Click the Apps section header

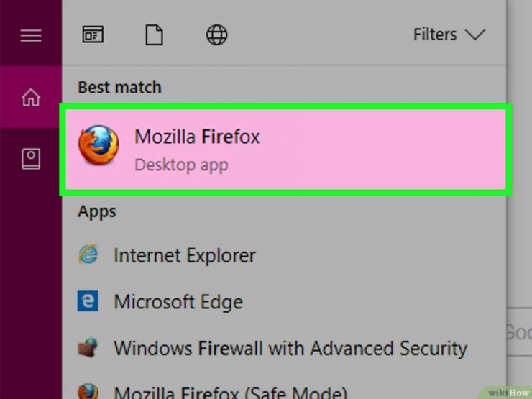[97, 211]
